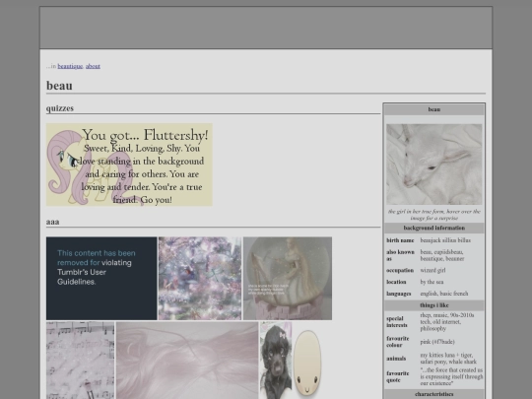Viewport: 532px width, 399px height.
Task: Click the 'occupation' label
Action: [x=400, y=270]
